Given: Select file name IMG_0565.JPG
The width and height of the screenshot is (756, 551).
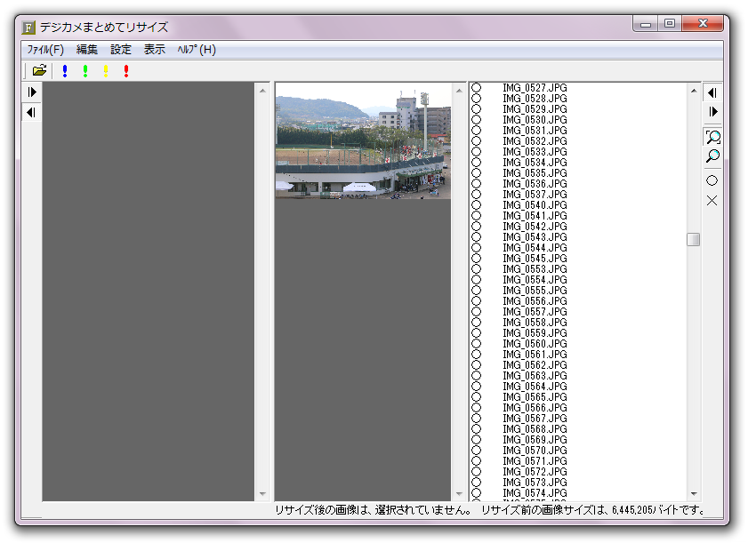Looking at the screenshot, I should coord(535,397).
